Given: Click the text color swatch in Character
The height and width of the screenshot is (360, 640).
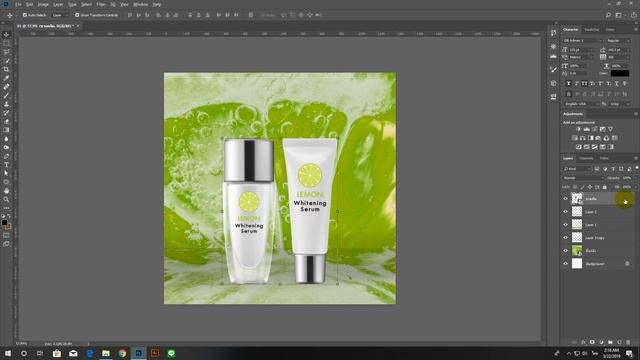Looking at the screenshot, I should [620, 73].
